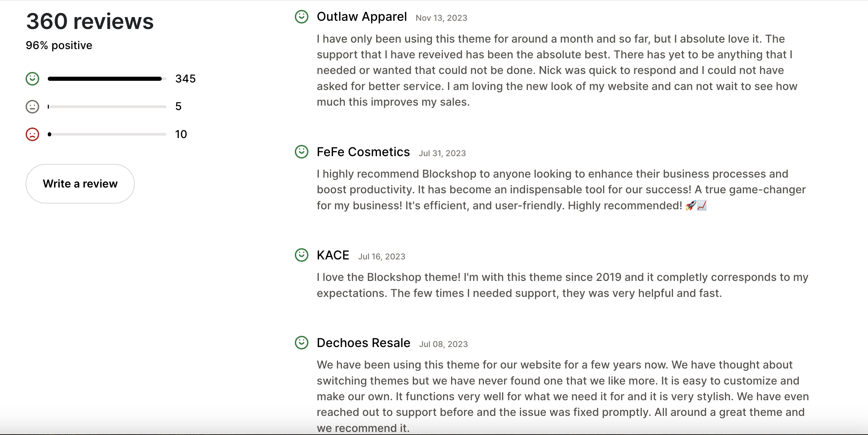Click the 345 positive review count
The width and height of the screenshot is (868, 435).
186,79
